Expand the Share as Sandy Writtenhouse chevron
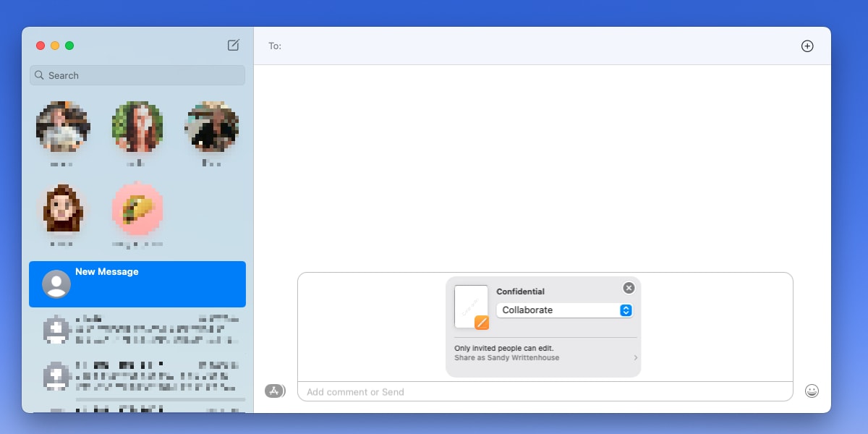 [636, 357]
